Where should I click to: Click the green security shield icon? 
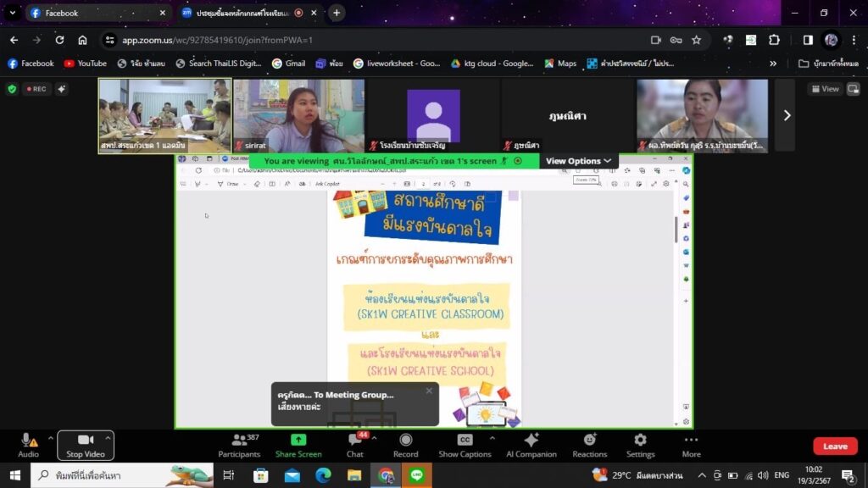pos(12,88)
